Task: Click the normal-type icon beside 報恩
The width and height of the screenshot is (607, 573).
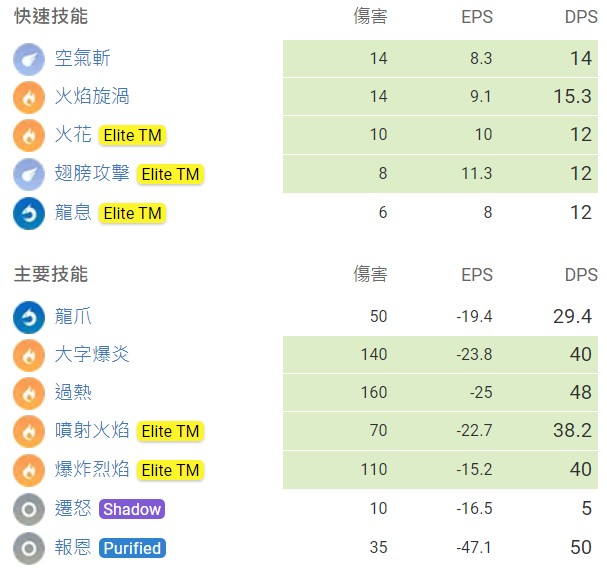Action: (x=29, y=548)
